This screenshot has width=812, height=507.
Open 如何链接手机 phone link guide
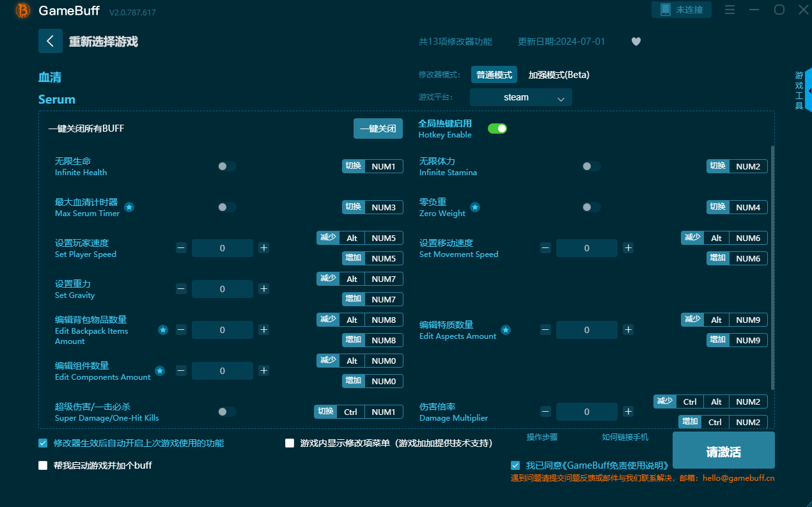pos(625,437)
